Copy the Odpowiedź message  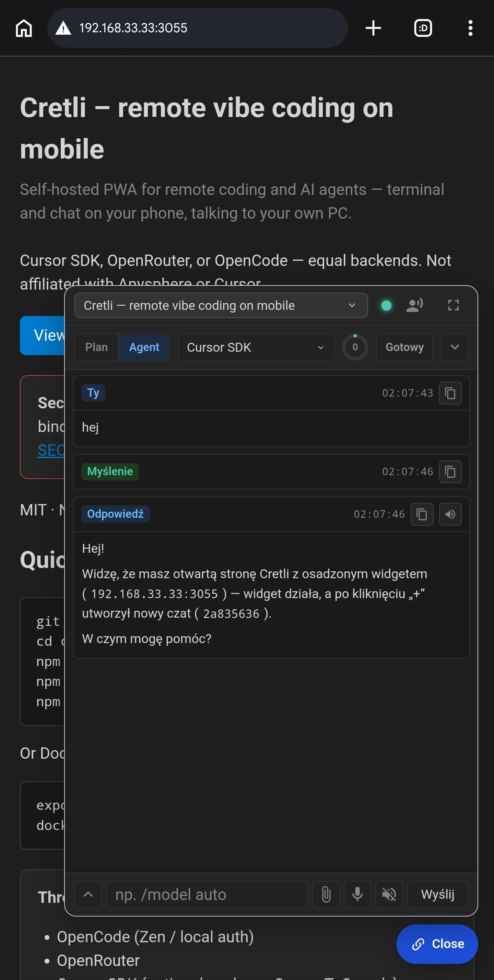click(422, 514)
